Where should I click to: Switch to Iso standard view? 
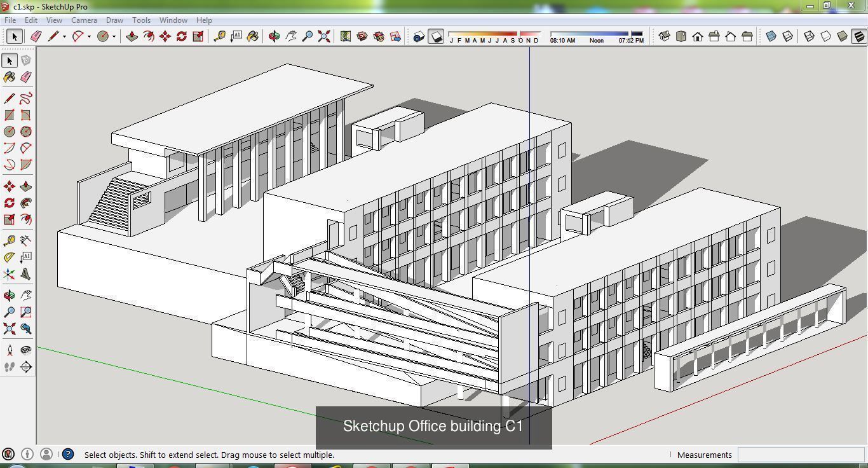(x=665, y=36)
